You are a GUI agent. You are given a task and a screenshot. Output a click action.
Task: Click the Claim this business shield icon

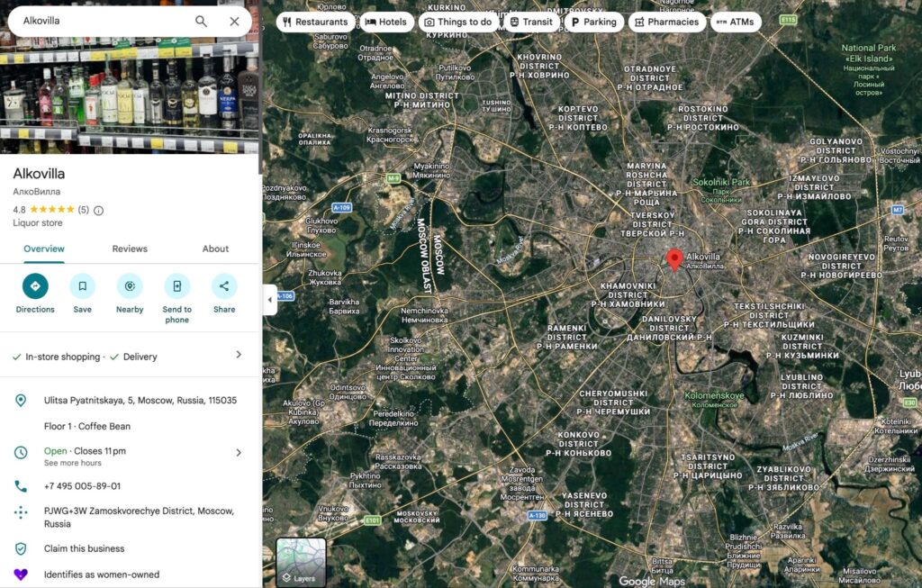click(x=21, y=548)
